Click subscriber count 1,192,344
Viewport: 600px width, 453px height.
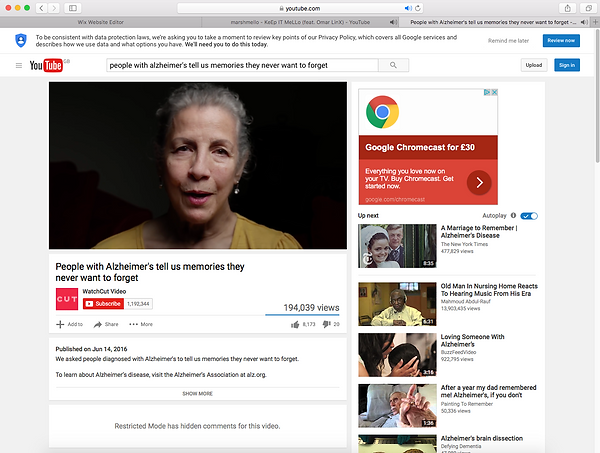click(138, 304)
